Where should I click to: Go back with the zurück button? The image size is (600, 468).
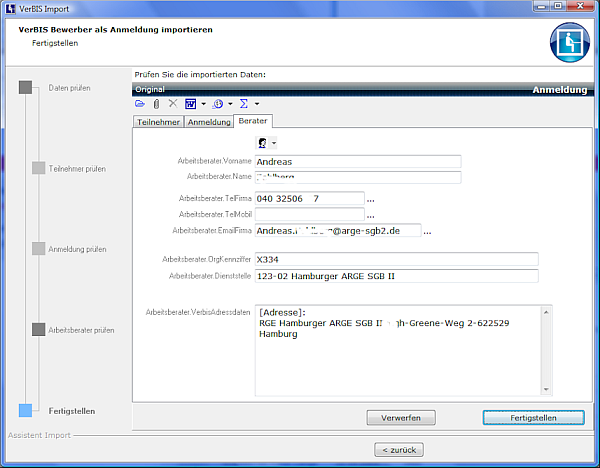(x=400, y=449)
